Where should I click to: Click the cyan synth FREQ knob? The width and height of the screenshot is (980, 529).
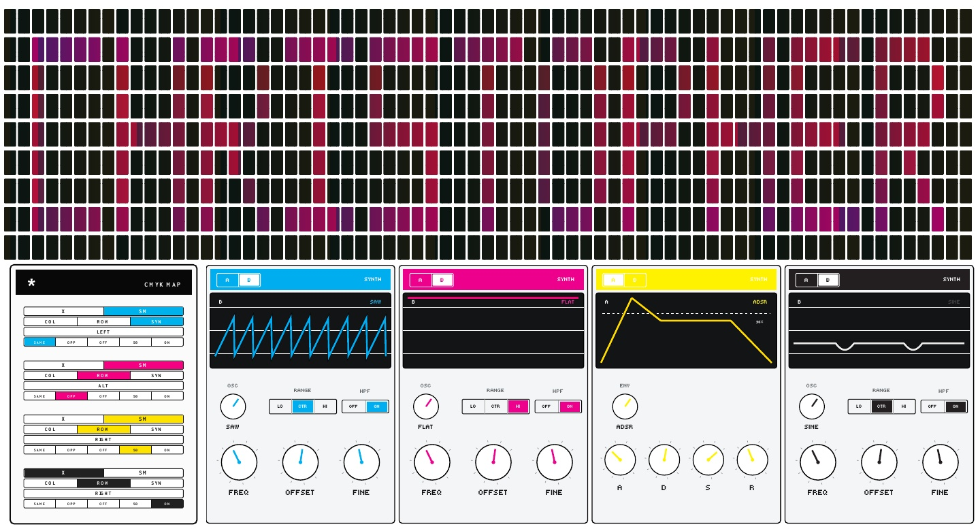click(239, 462)
